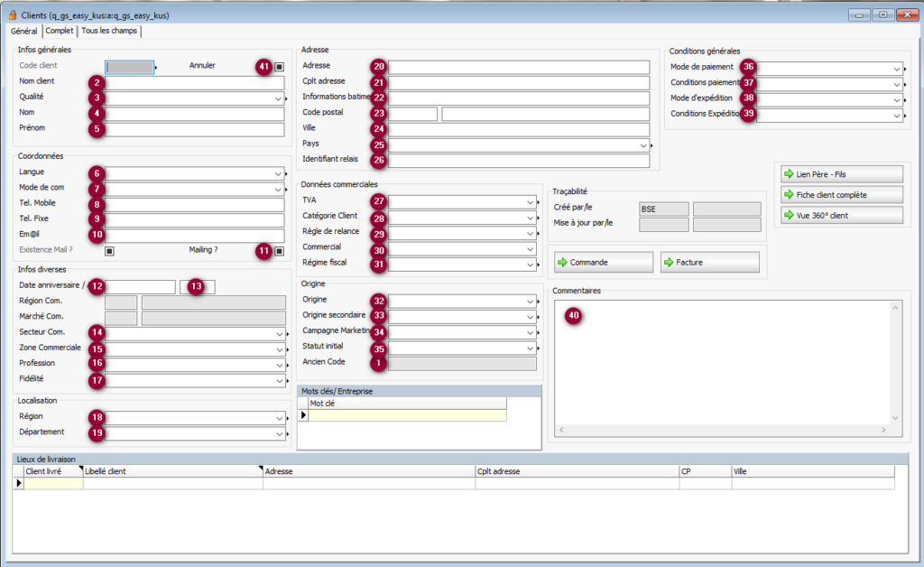The width and height of the screenshot is (924, 567).
Task: Click the Commentaires scrollbar down arrow
Action: pos(895,418)
